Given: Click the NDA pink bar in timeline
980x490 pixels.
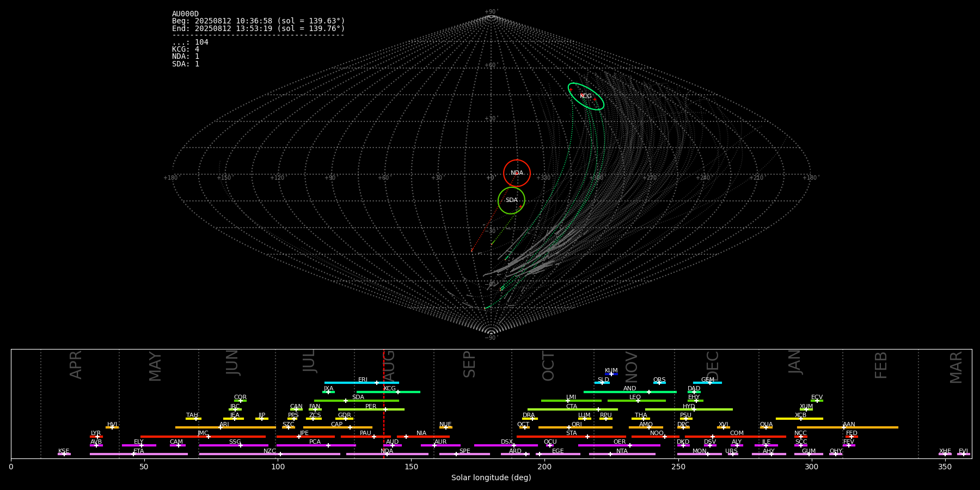Looking at the screenshot, I should (387, 454).
